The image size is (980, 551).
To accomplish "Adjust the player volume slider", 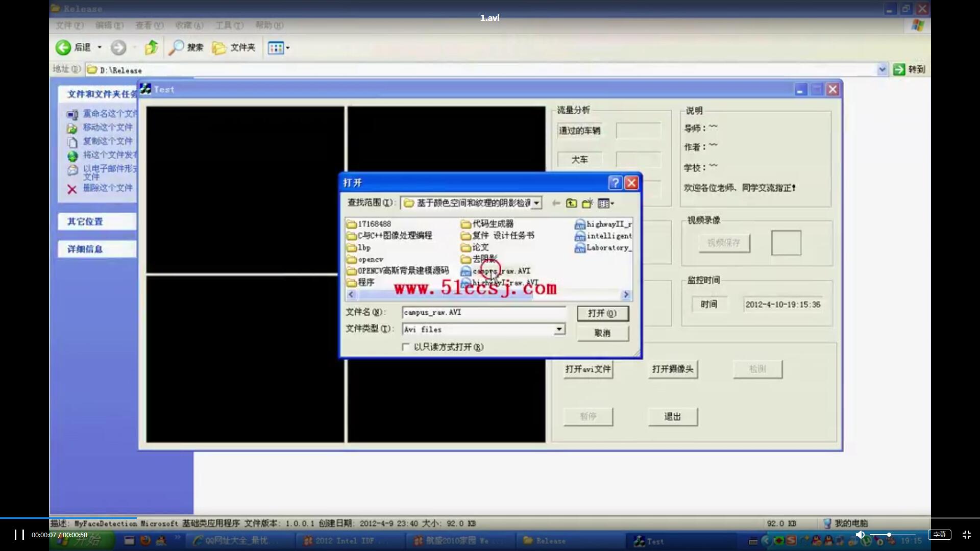I will tap(892, 535).
